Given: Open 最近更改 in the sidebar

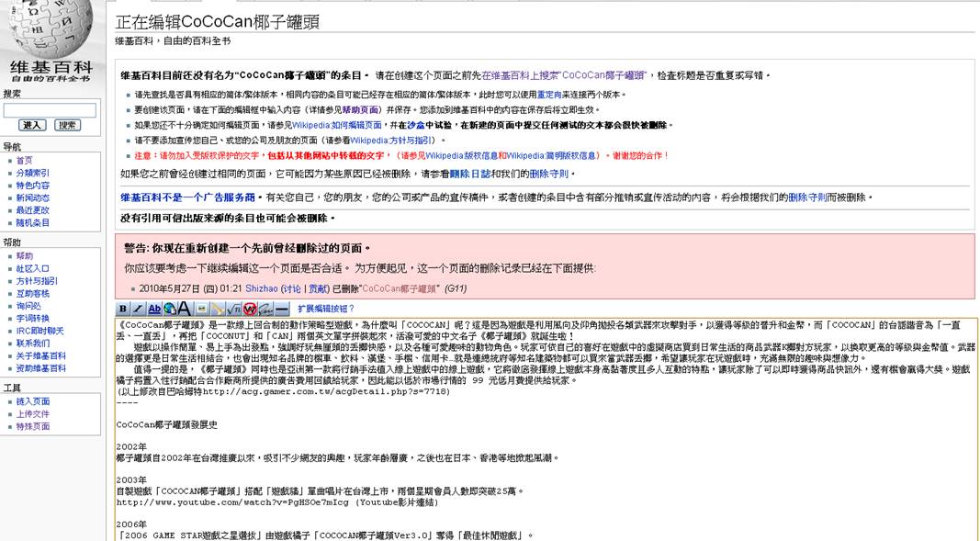Looking at the screenshot, I should (x=32, y=210).
